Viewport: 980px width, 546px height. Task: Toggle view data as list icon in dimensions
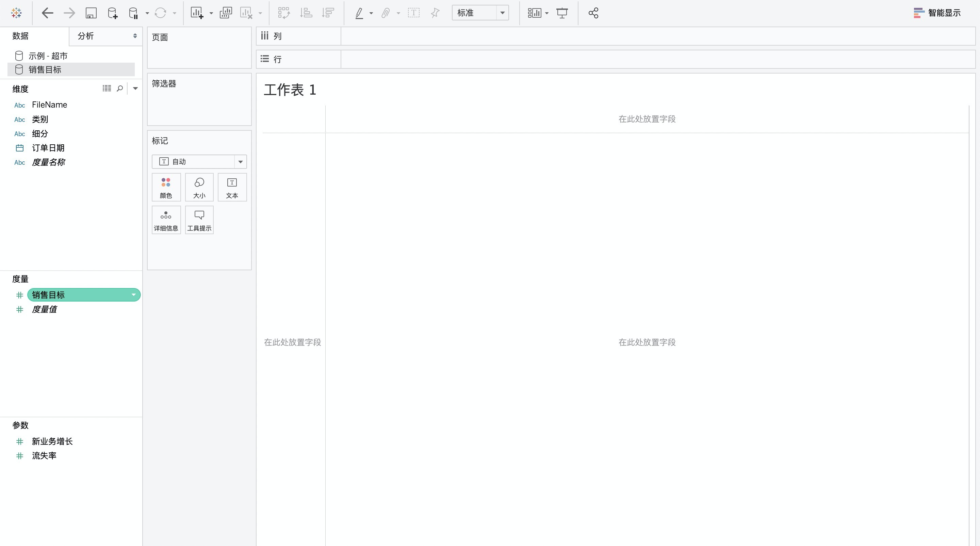pos(107,88)
